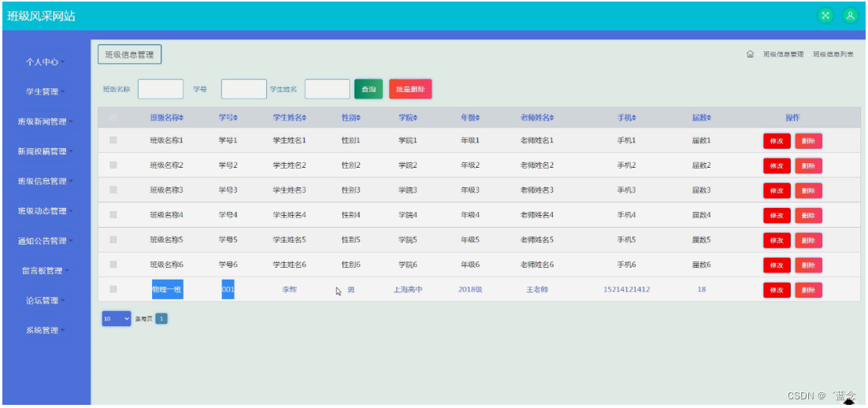Sort by 班级名称 column arrows
Viewport: 868px width, 408px height.
181,118
